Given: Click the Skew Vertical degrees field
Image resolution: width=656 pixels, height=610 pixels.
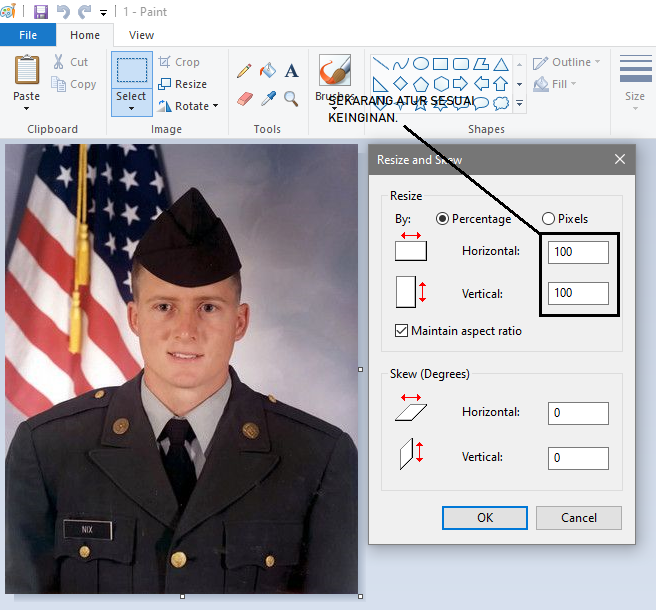Looking at the screenshot, I should click(x=578, y=458).
